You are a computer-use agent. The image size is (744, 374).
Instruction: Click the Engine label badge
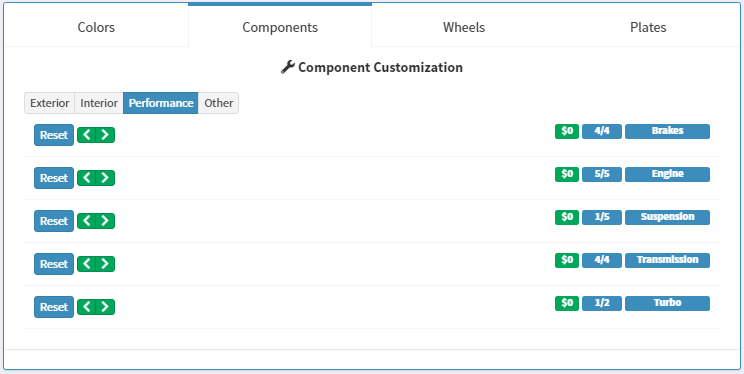click(x=667, y=174)
